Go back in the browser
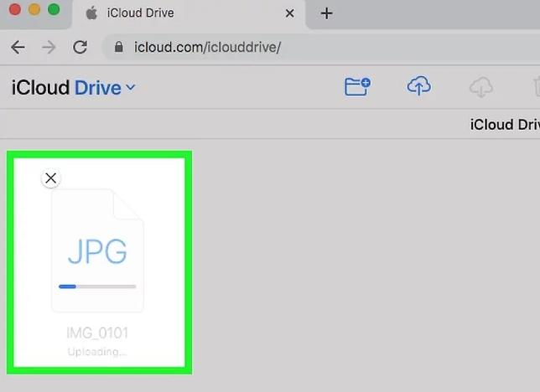Screen dimensions: 540x392 click(x=18, y=47)
